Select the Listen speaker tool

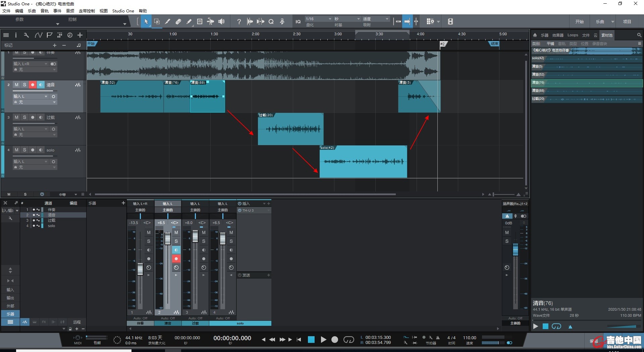(221, 21)
